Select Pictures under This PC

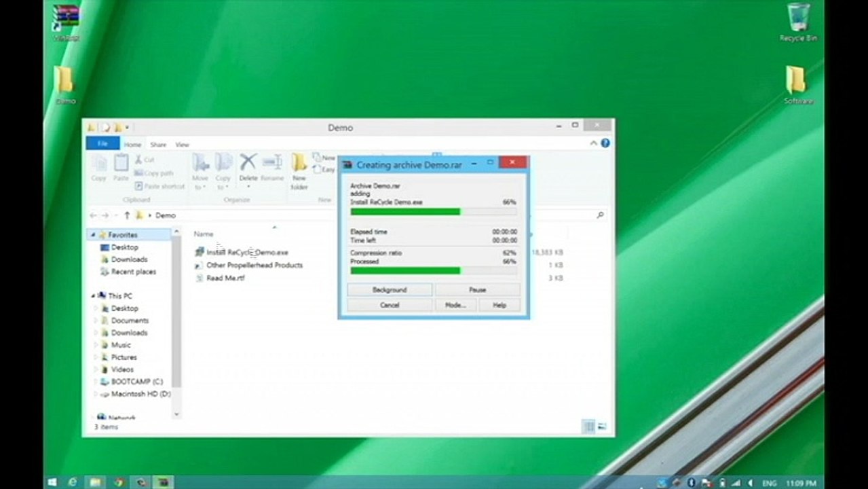point(119,357)
